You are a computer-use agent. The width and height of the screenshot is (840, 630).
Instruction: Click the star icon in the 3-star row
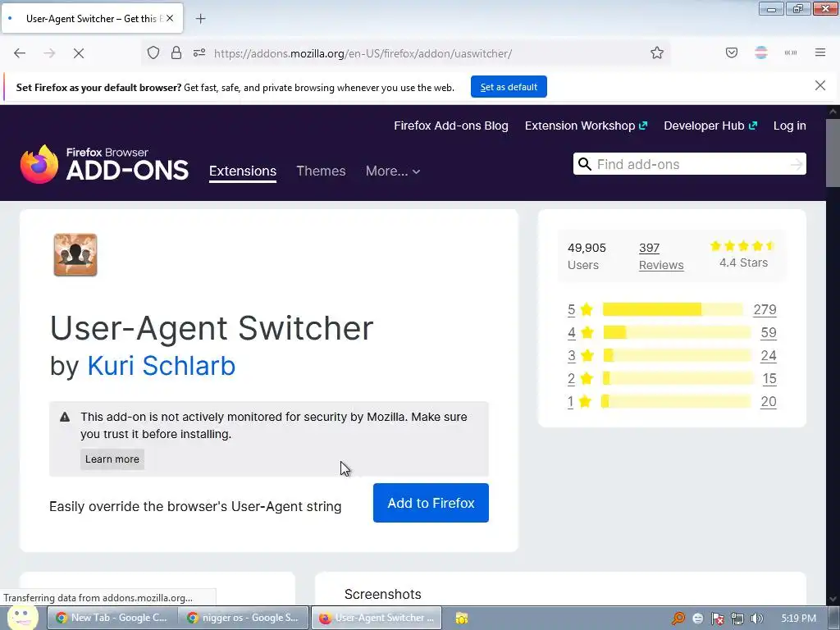pos(587,356)
